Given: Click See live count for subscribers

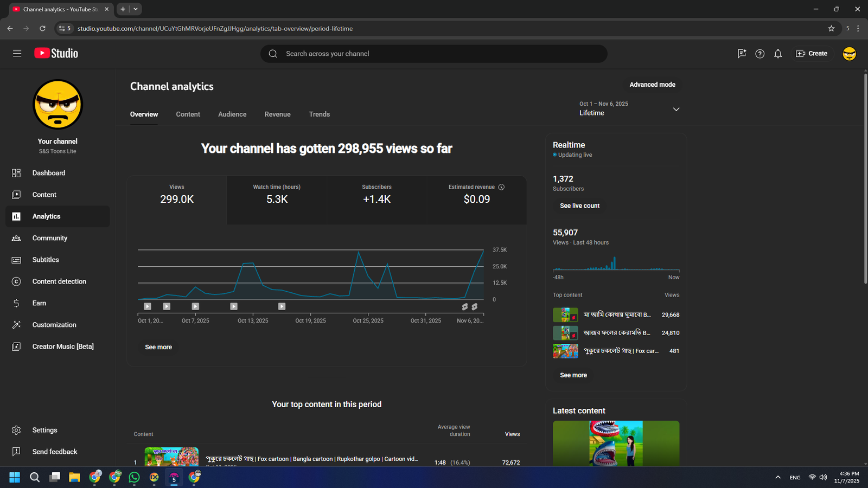Looking at the screenshot, I should (579, 206).
